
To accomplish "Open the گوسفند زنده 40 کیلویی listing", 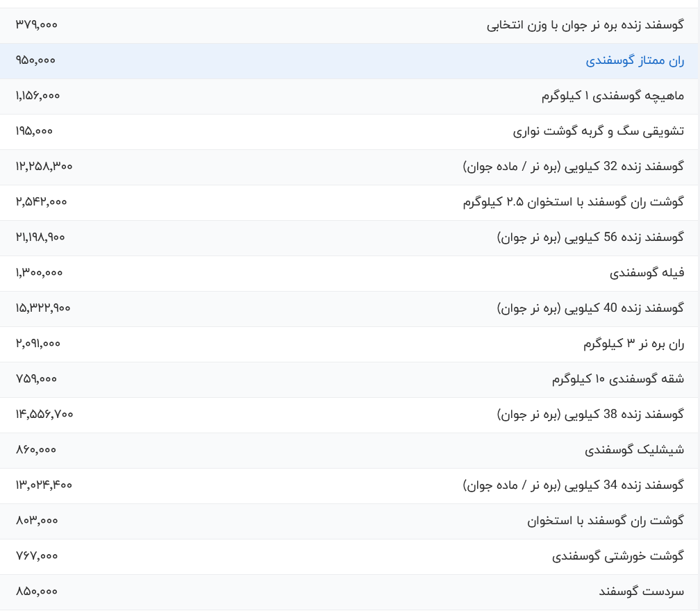I will [x=590, y=309].
